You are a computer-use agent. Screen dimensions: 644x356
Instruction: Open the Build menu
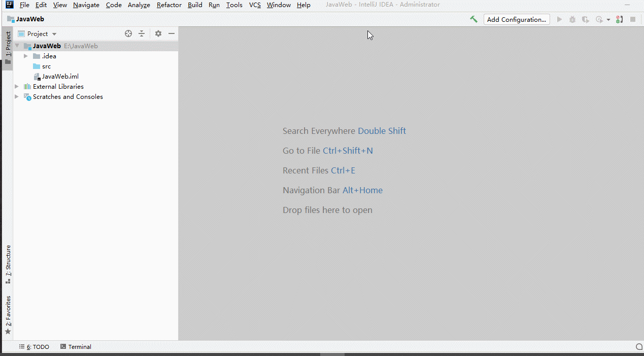[x=195, y=5]
